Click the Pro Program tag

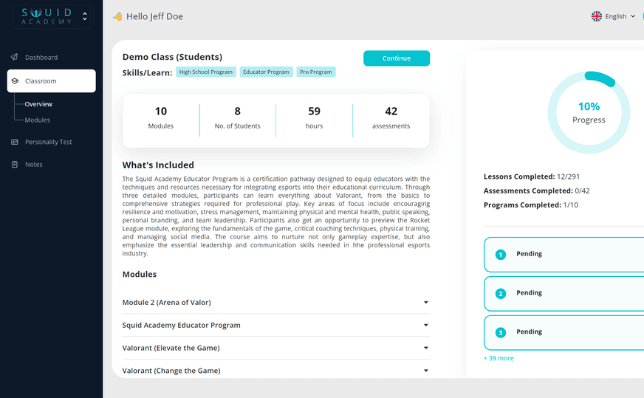tap(316, 72)
